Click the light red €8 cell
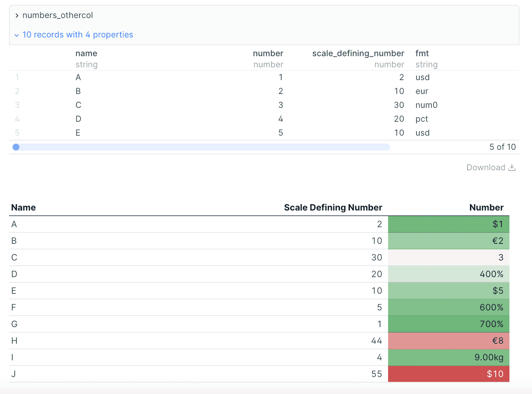Screen dimensions: 532x394 click(x=448, y=341)
